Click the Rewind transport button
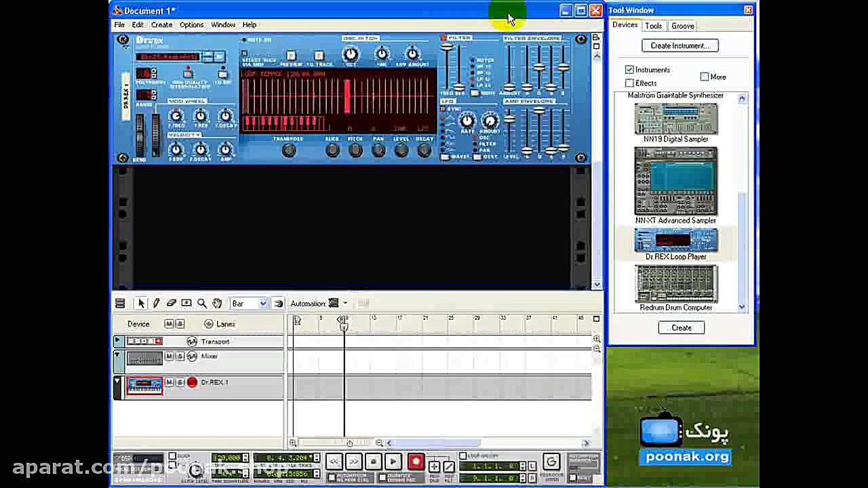Image resolution: width=868 pixels, height=488 pixels. 334,462
